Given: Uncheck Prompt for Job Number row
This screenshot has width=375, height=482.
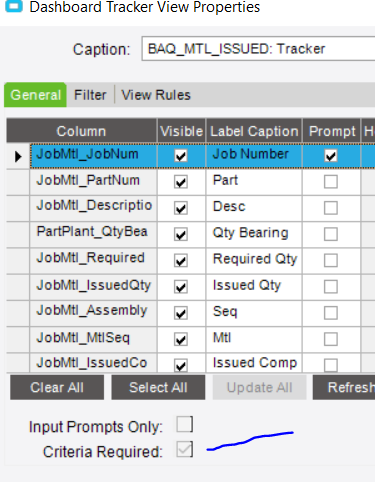Looking at the screenshot, I should 331,156.
